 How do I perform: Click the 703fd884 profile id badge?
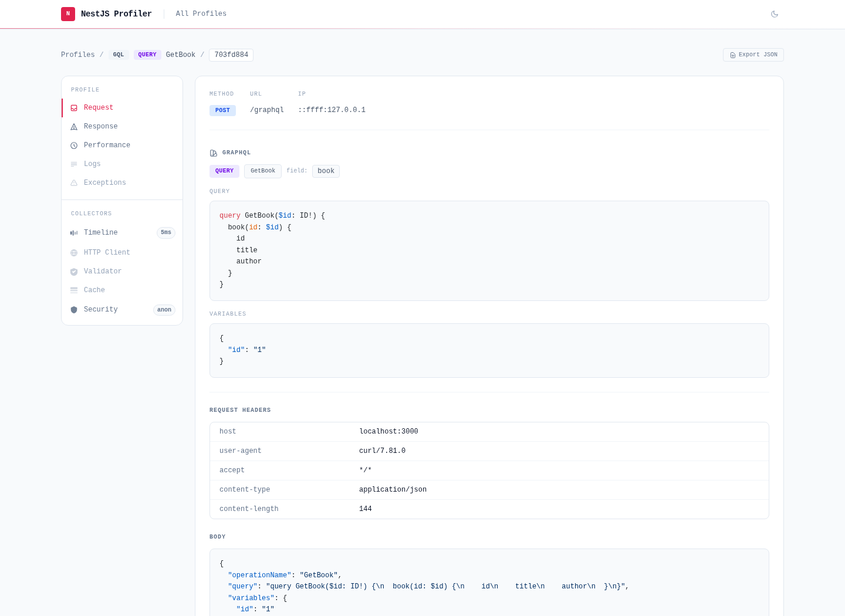pyautogui.click(x=231, y=55)
